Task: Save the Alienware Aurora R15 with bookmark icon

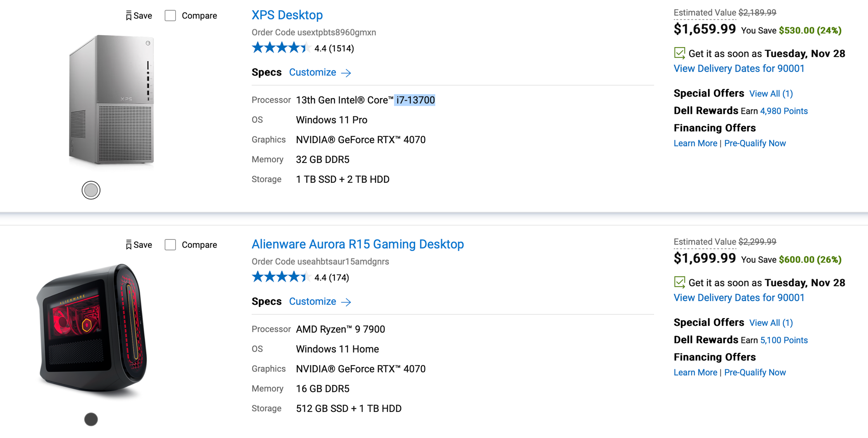Action: tap(138, 245)
